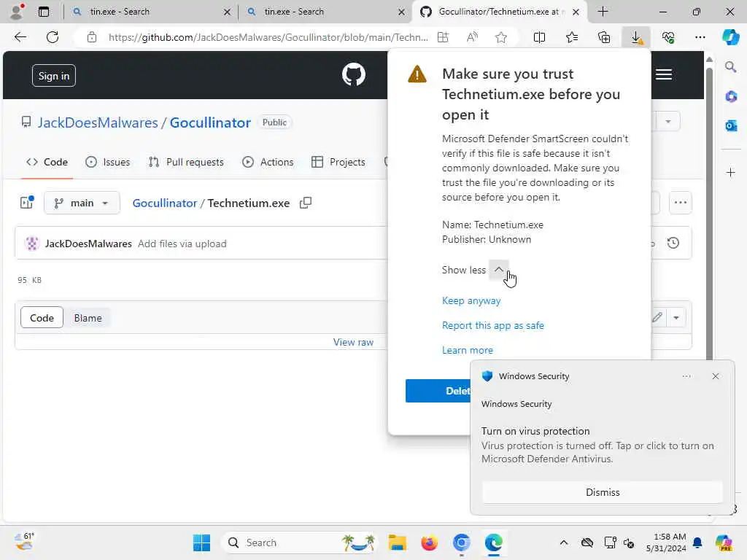Open Outlook in the Edge sidebar
This screenshot has height=560, width=747.
(731, 125)
